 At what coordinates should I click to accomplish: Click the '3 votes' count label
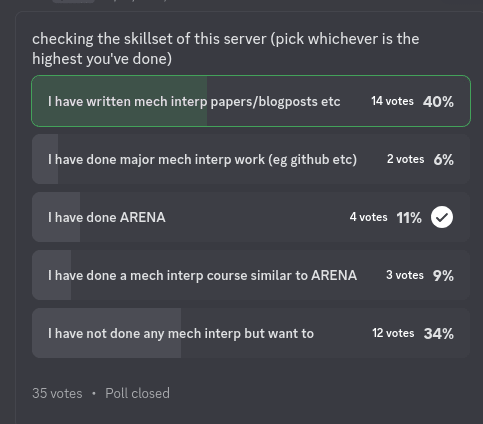405,275
